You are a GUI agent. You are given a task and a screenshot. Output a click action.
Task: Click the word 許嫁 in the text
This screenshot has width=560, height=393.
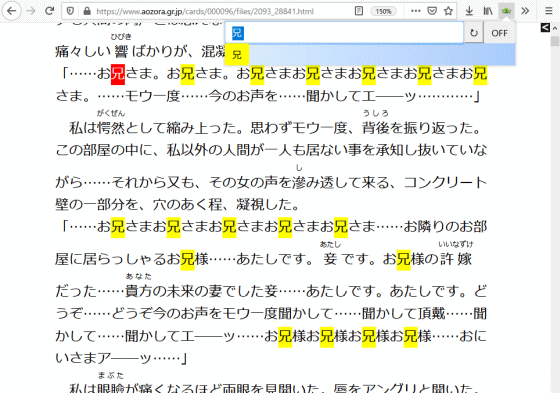click(456, 259)
